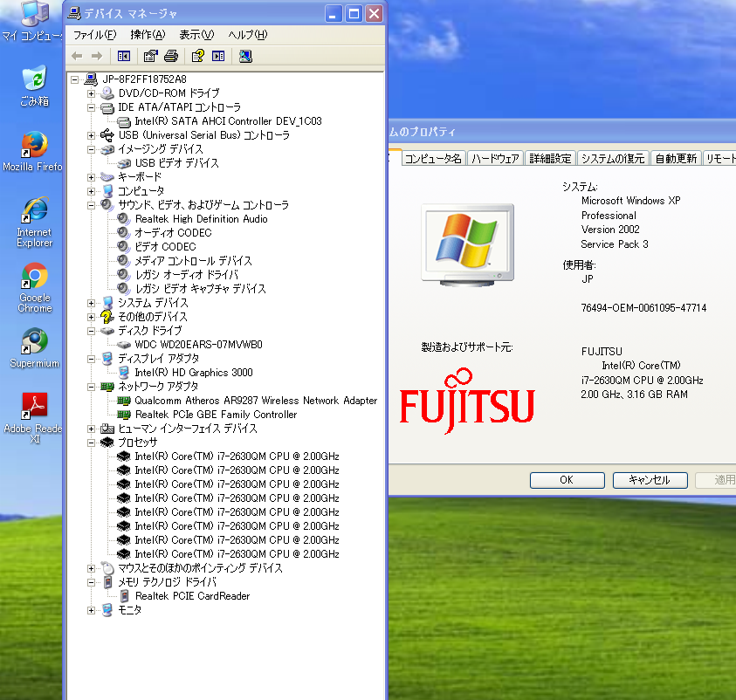Select the Realtek High Definition Audio speaker icon
Image resolution: width=736 pixels, height=700 pixels.
click(x=123, y=218)
